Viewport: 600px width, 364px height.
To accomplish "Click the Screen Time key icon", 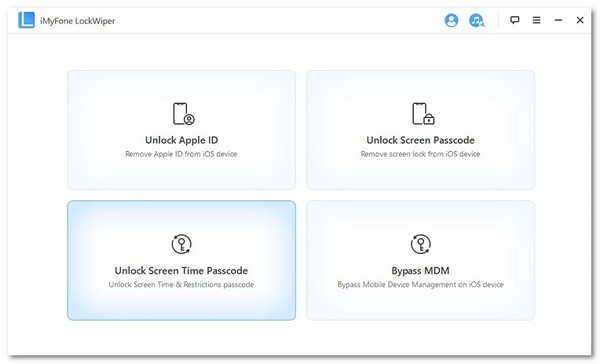I will tap(181, 244).
